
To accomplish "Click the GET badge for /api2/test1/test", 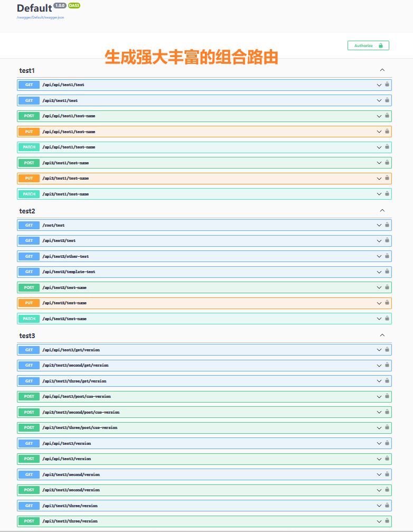I will click(x=29, y=100).
